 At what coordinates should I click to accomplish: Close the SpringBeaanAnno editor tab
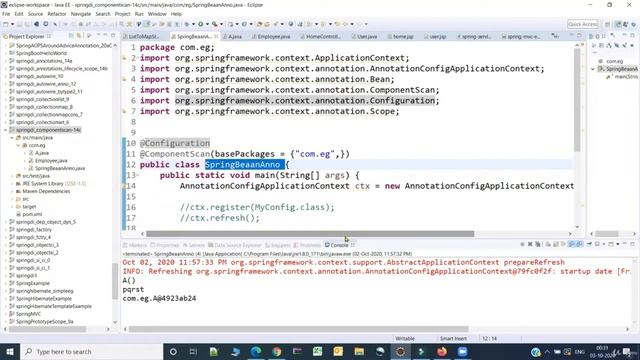(216, 36)
